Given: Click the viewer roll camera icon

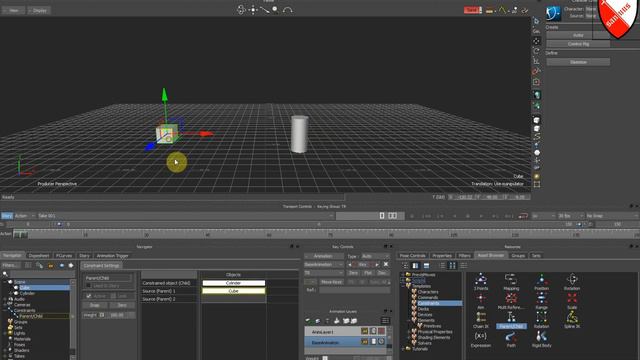Looking at the screenshot, I should [x=288, y=9].
